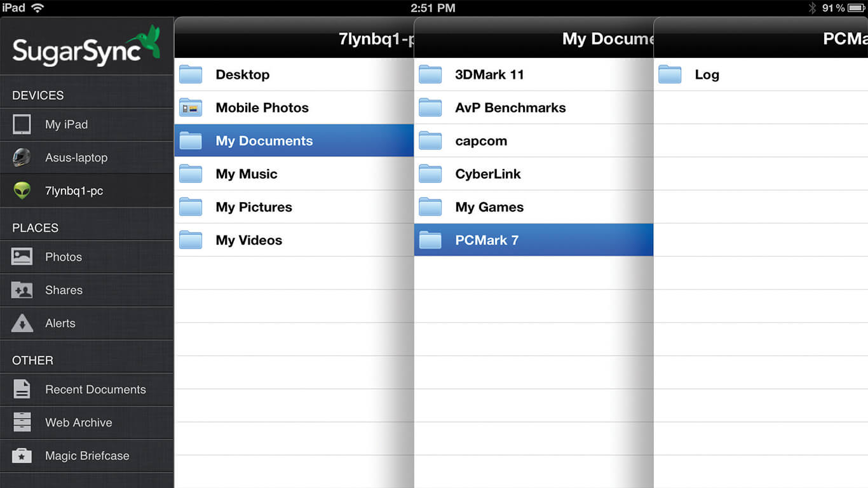
Task: Open Magic Briefcase in the sidebar
Action: pos(86,456)
